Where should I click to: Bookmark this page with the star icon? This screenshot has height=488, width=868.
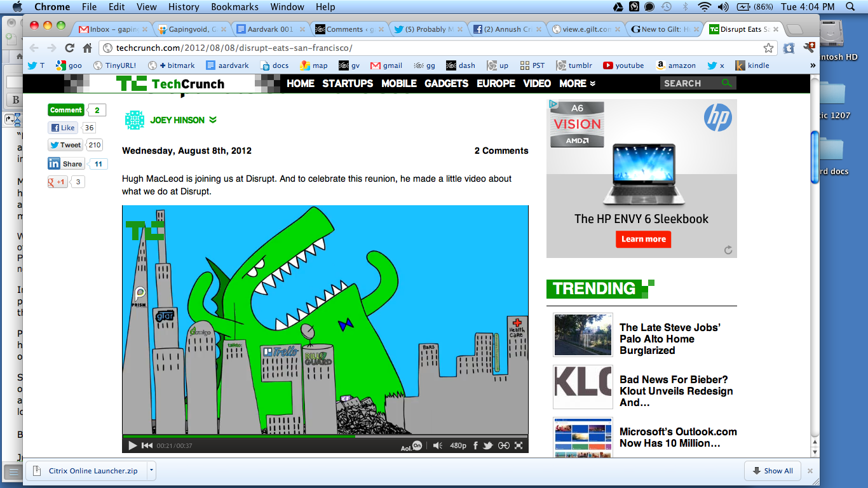(x=768, y=48)
